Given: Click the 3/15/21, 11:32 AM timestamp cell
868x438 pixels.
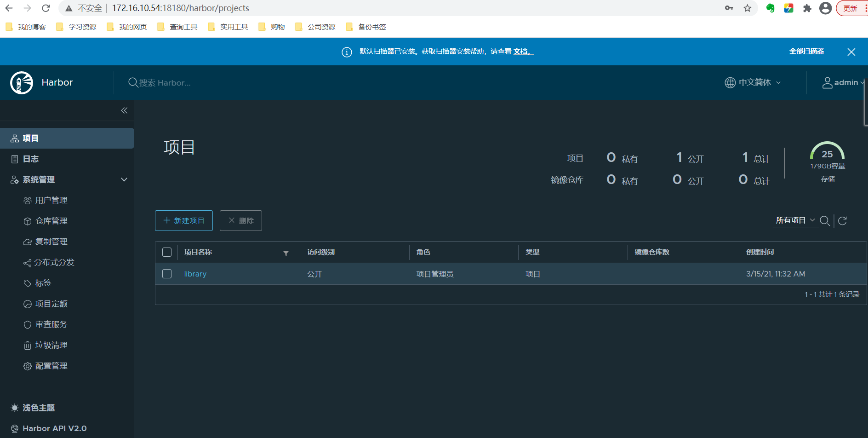Looking at the screenshot, I should (x=776, y=274).
